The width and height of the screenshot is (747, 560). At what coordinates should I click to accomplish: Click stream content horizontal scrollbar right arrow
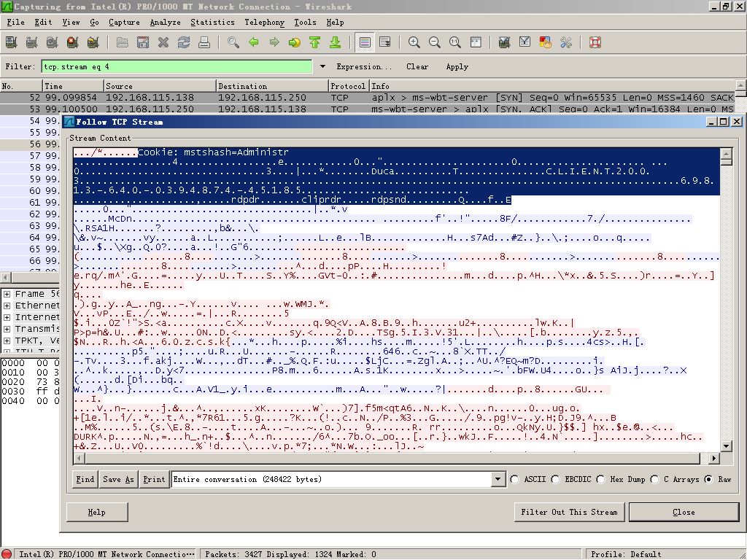tap(713, 458)
